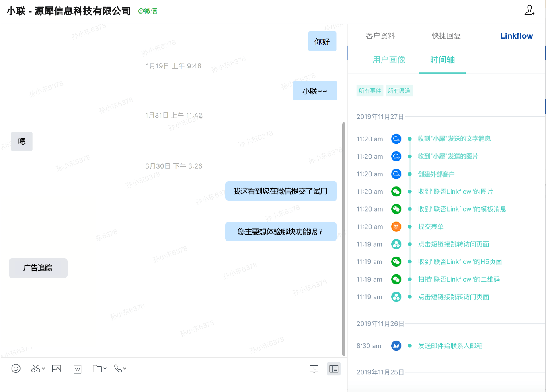
Task: Toggle the 所有渠道 filter tag
Action: (x=399, y=91)
